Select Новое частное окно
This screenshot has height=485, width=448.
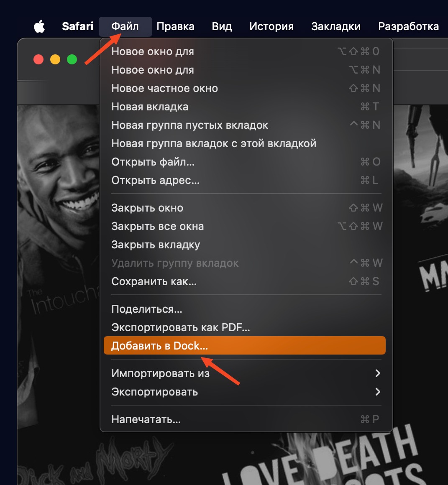245,88
